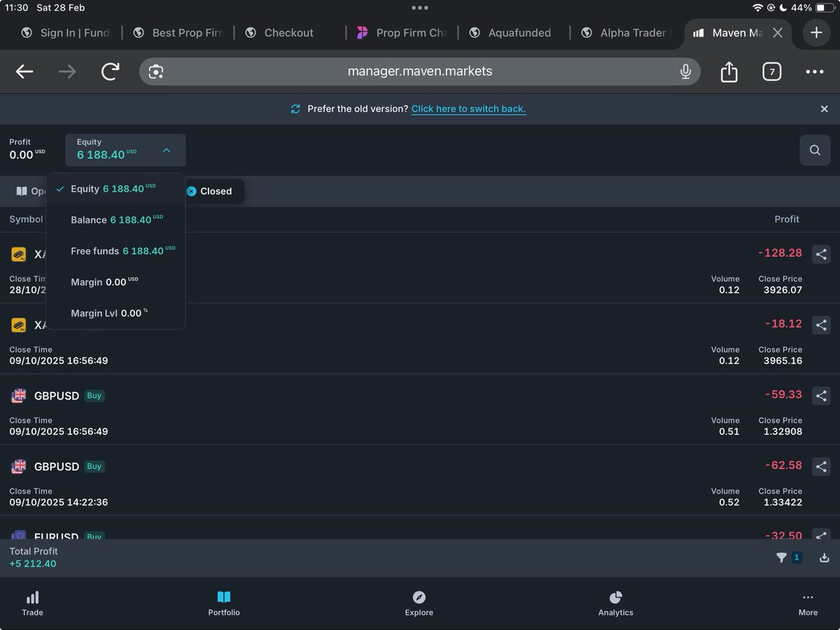Tap camera scan icon in address bar
Screen dimensions: 840x630
(155, 71)
